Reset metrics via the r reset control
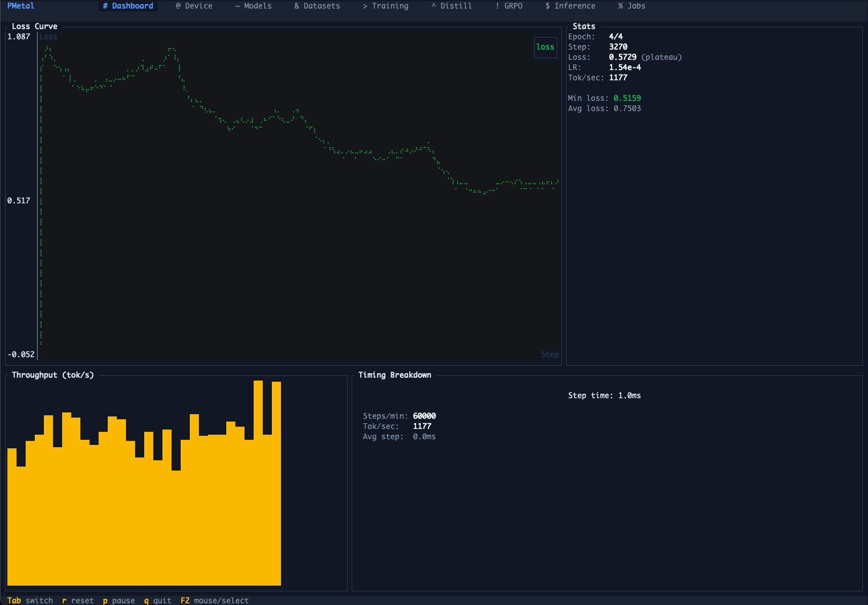This screenshot has height=605, width=868. [78, 600]
